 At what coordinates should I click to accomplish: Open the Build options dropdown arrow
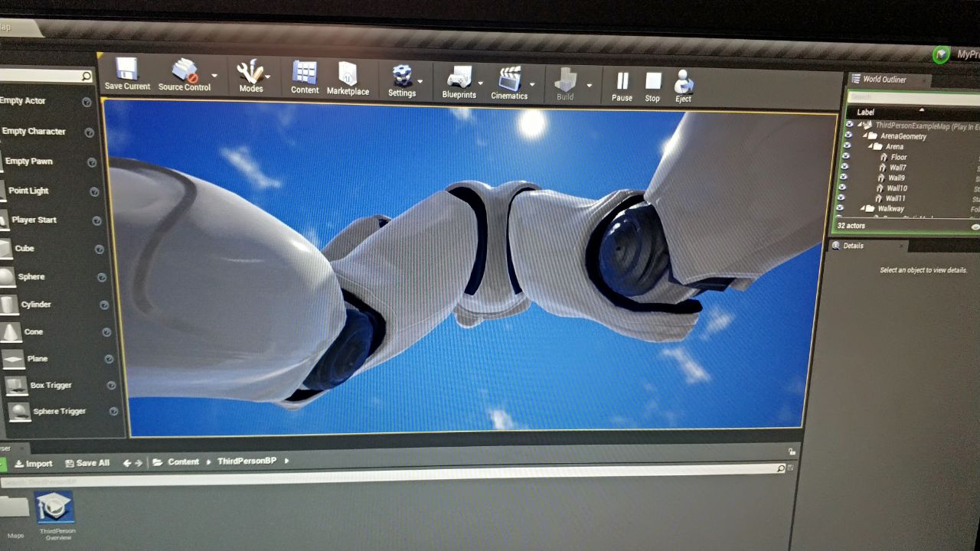pos(589,85)
